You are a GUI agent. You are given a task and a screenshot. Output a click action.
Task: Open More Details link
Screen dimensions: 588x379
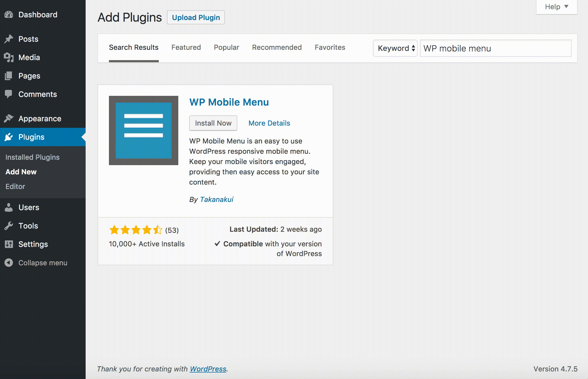pyautogui.click(x=269, y=123)
